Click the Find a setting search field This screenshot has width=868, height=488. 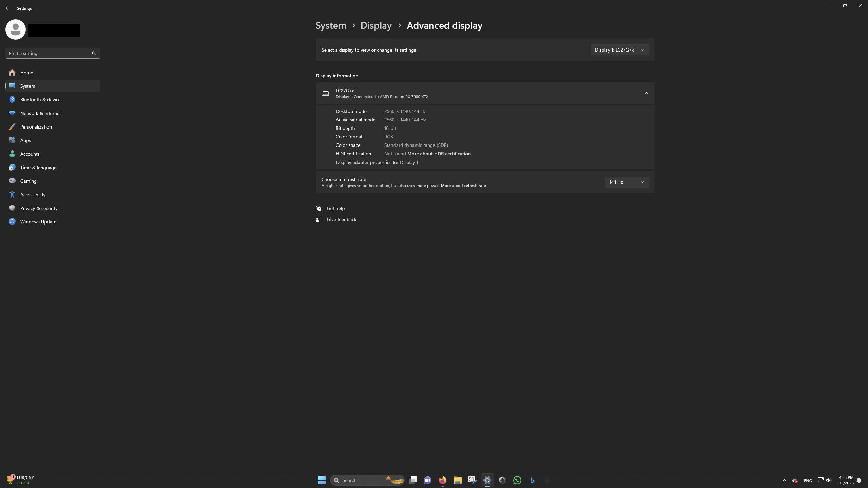coord(47,53)
